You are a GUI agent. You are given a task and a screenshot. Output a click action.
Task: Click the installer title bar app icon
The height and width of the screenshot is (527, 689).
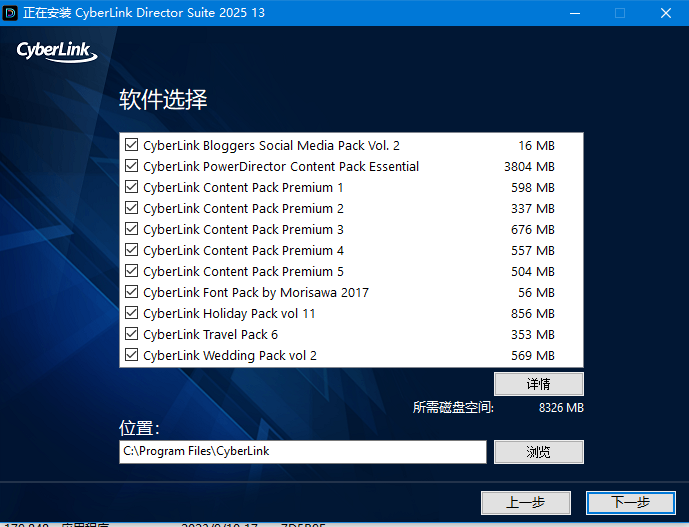click(10, 13)
